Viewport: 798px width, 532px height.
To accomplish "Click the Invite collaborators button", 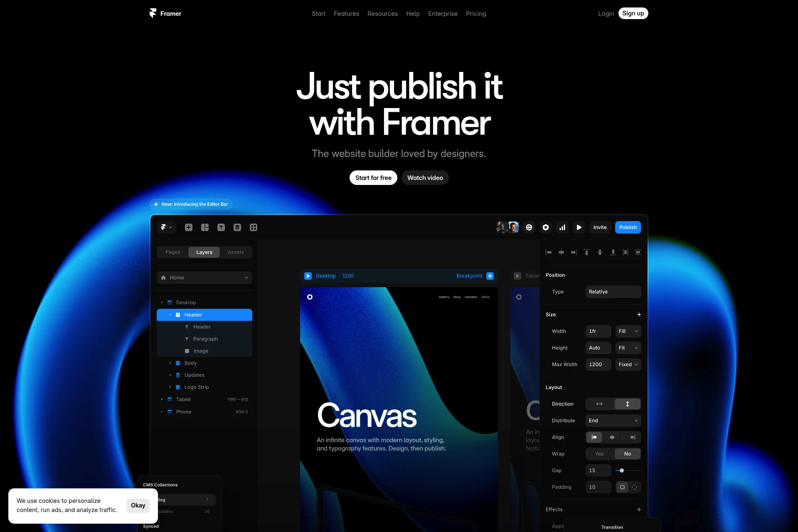I will (x=600, y=227).
